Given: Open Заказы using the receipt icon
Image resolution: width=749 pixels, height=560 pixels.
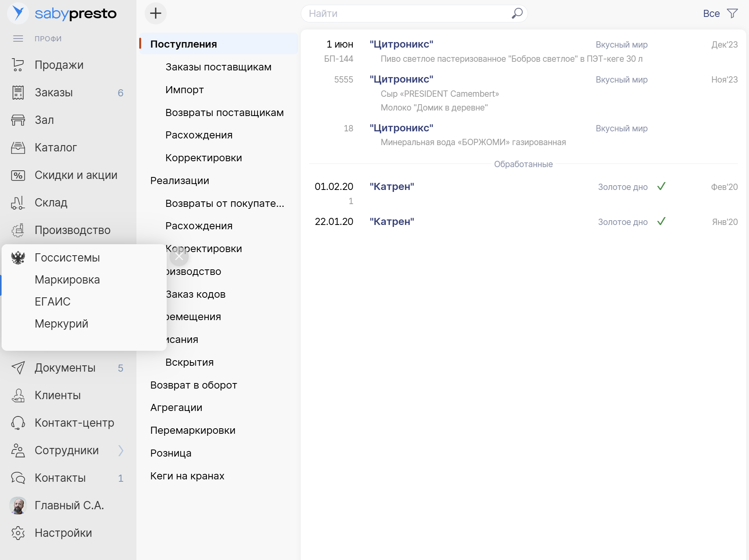Looking at the screenshot, I should [18, 92].
